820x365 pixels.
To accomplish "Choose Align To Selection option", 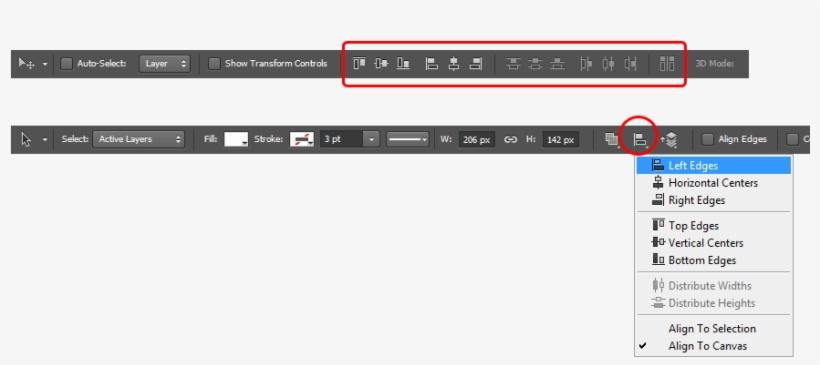I will tap(713, 328).
